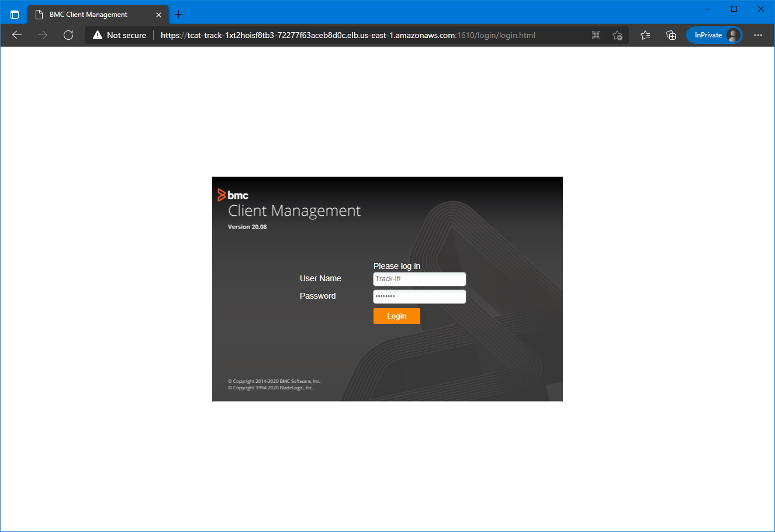Focus the User Name input field
775x532 pixels.
coord(420,279)
